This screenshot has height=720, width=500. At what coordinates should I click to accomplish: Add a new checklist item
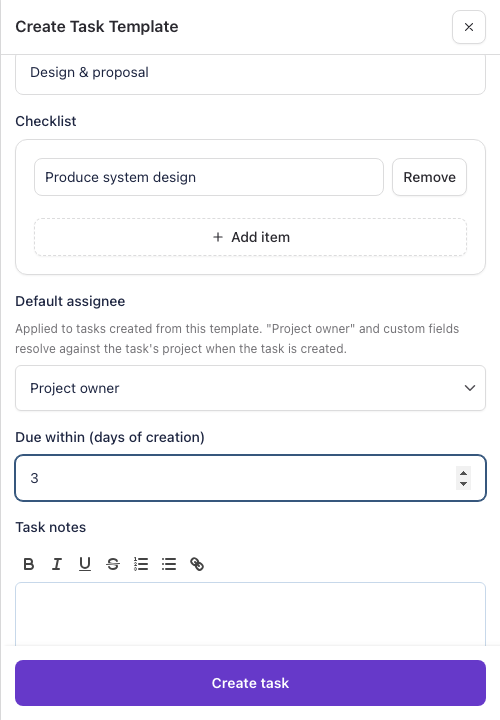(250, 237)
